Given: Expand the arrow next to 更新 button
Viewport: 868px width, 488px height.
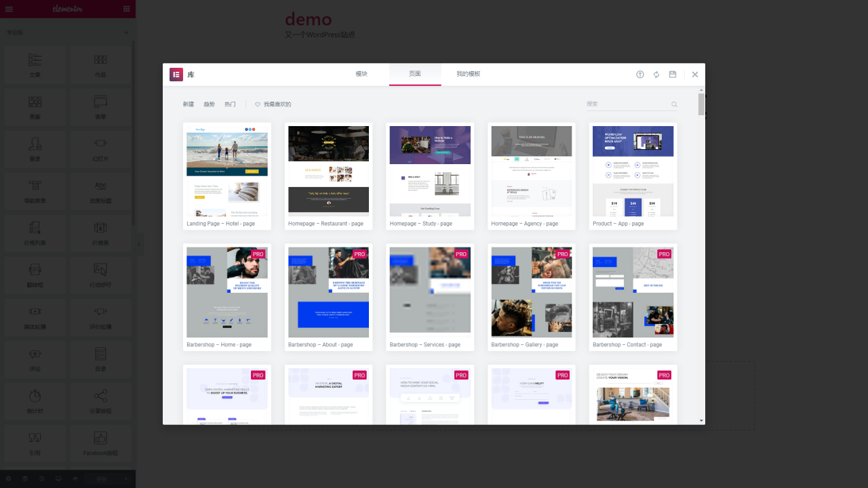Looking at the screenshot, I should point(125,479).
